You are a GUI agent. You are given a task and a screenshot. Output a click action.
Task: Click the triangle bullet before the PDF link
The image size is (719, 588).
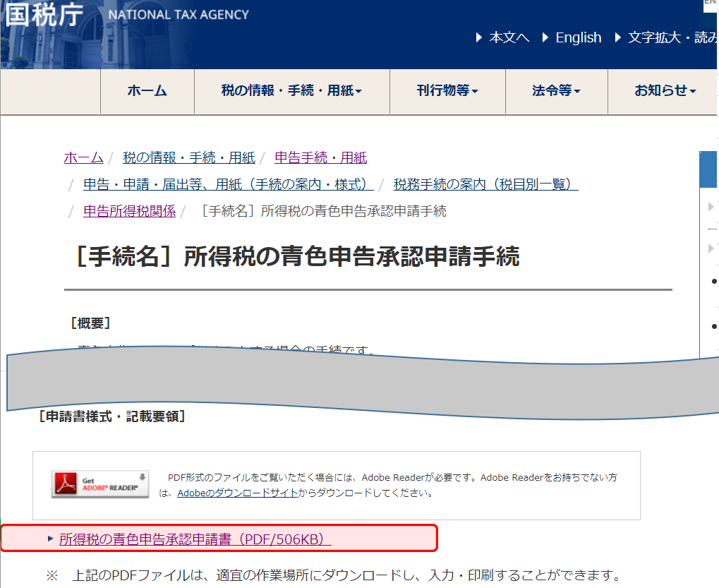point(50,539)
